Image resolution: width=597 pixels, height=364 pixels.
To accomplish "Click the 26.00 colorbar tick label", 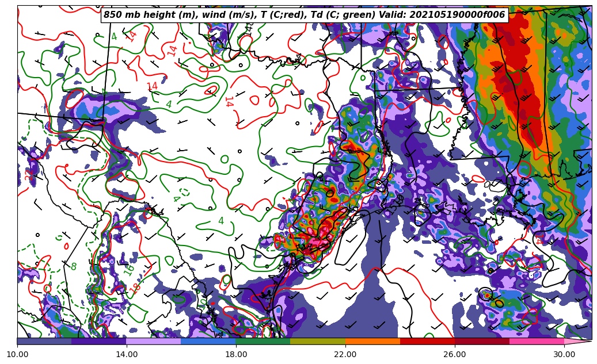I will pos(455,354).
